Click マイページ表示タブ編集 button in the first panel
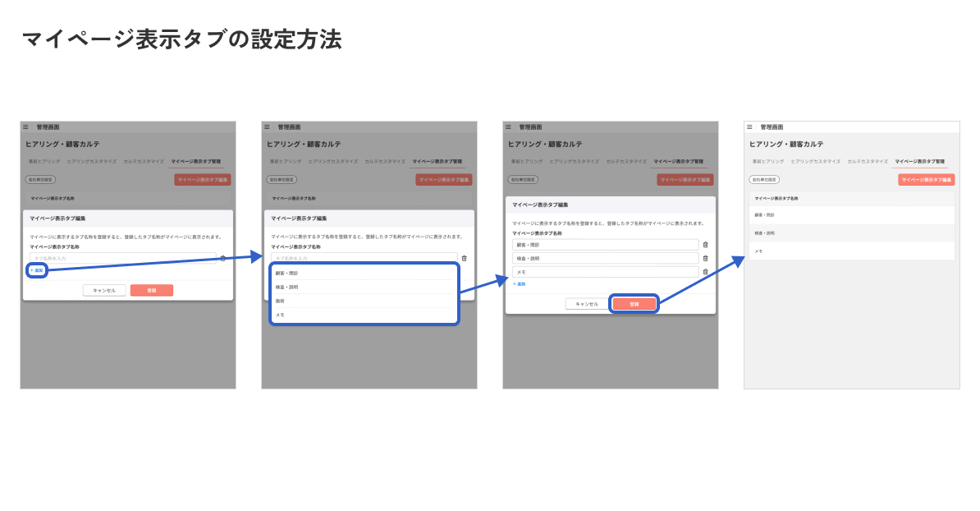This screenshot has height=511, width=980. (x=203, y=179)
